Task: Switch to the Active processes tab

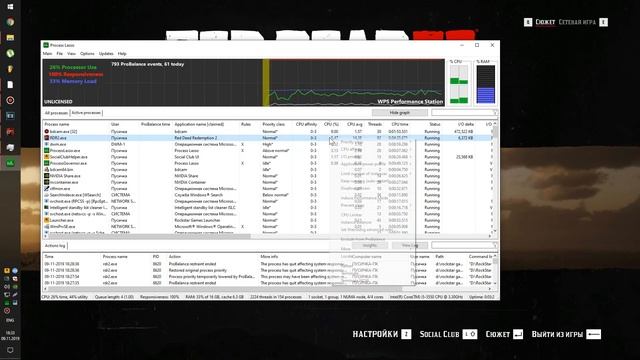Action: click(x=86, y=113)
